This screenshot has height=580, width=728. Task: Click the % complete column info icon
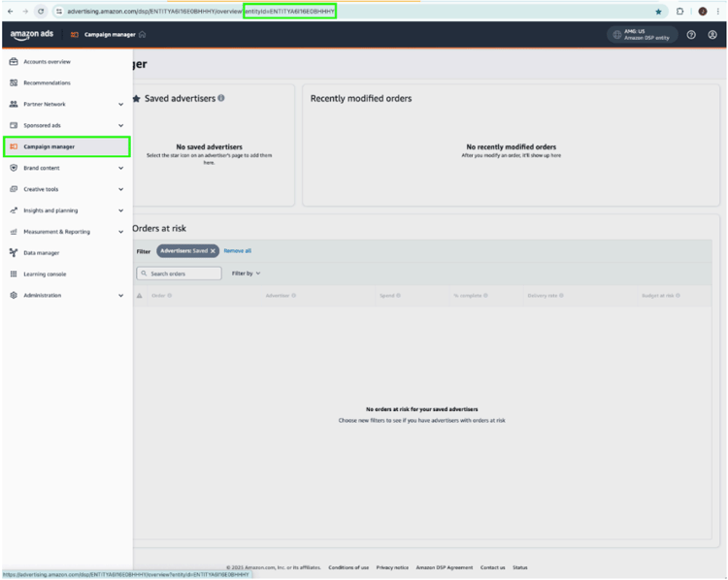(x=485, y=296)
